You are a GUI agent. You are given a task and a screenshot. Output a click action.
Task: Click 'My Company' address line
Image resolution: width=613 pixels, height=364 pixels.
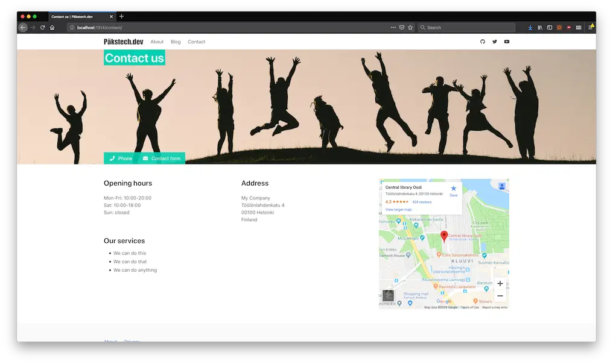click(256, 198)
